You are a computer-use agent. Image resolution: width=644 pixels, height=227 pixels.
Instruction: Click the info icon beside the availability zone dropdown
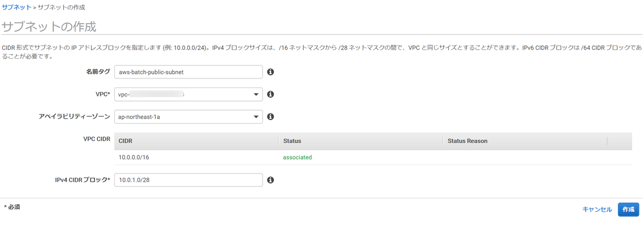click(271, 117)
